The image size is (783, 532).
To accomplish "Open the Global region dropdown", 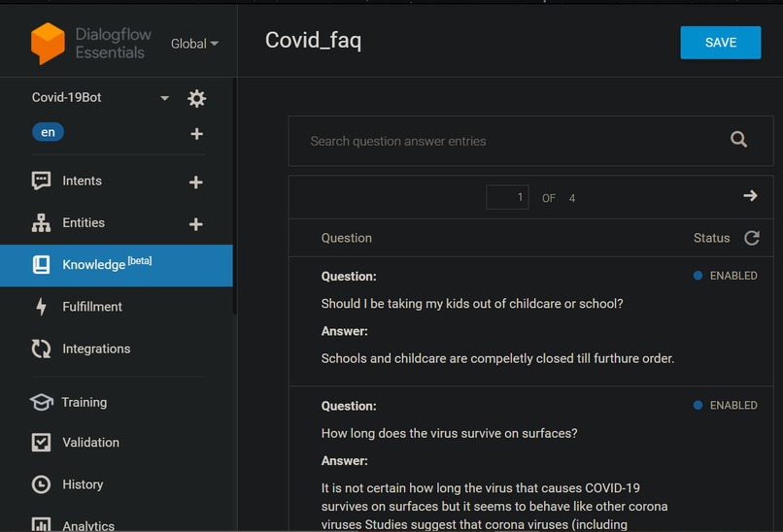I will click(x=194, y=44).
